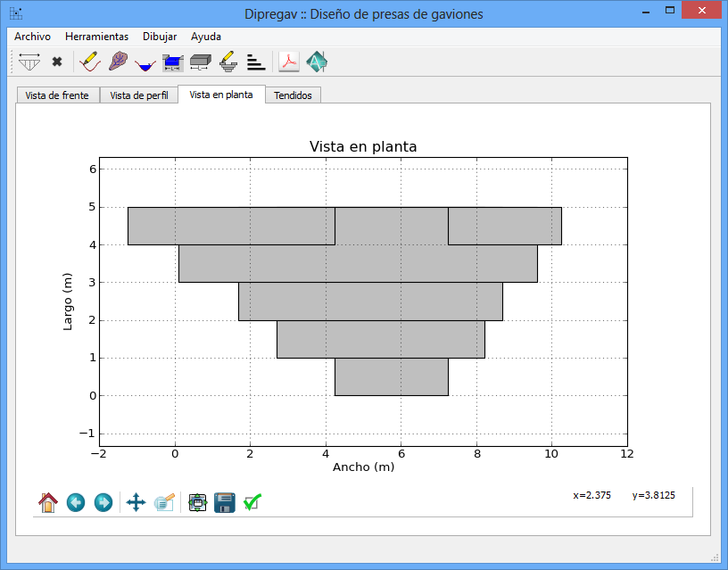Select the pencil curve drawing tool

click(89, 62)
